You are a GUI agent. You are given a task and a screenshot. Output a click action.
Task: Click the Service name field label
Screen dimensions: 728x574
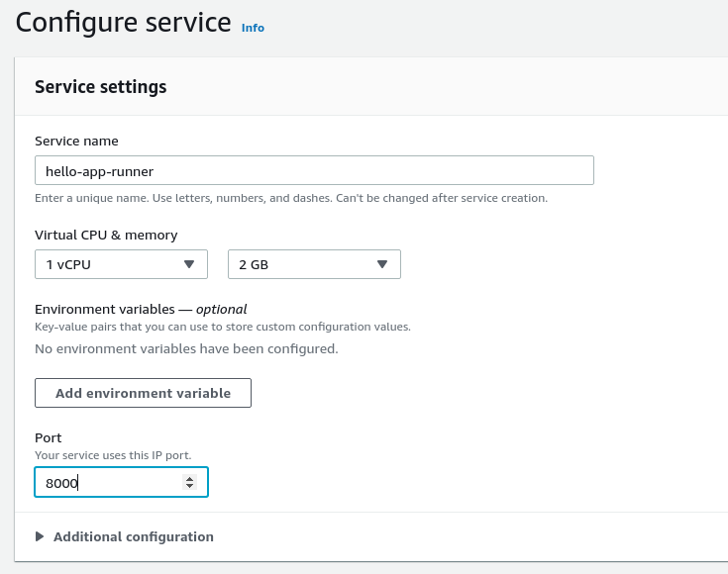click(x=76, y=142)
